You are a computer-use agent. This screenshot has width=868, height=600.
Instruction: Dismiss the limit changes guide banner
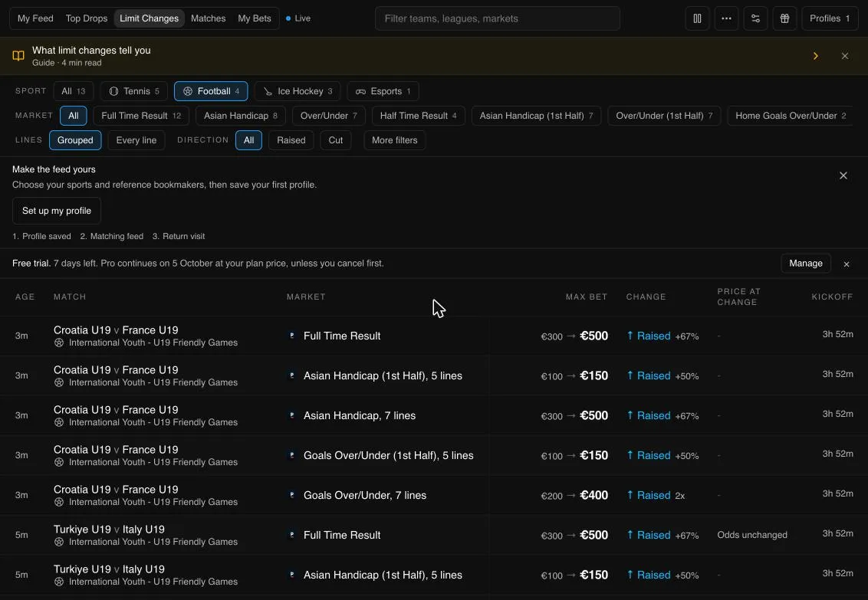pos(845,56)
